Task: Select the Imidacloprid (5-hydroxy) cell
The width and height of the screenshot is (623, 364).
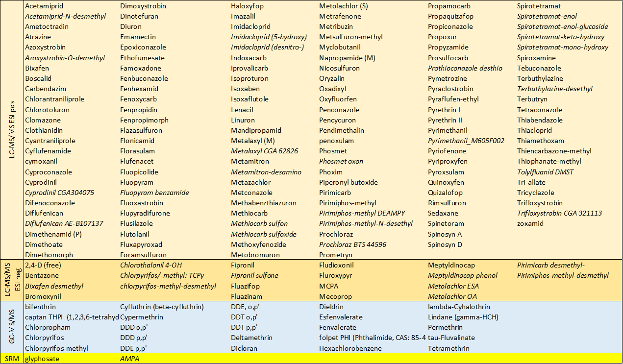Action: coord(269,37)
